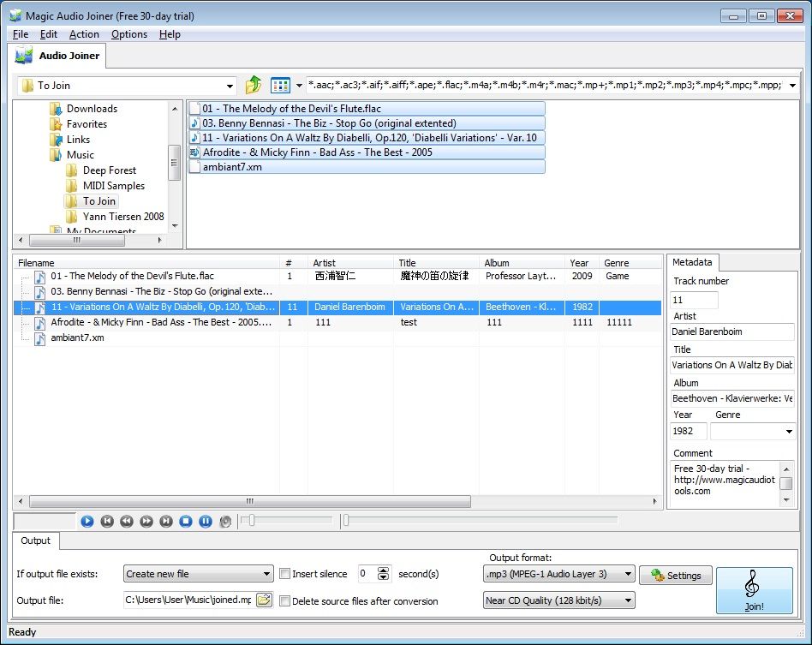Screen dimensions: 812x645
Task: Click the file view mode icon
Action: [x=280, y=86]
